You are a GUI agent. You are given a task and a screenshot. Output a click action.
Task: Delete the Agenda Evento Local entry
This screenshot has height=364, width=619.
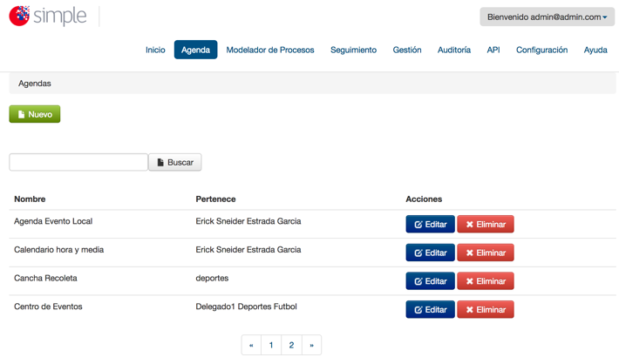pos(486,224)
